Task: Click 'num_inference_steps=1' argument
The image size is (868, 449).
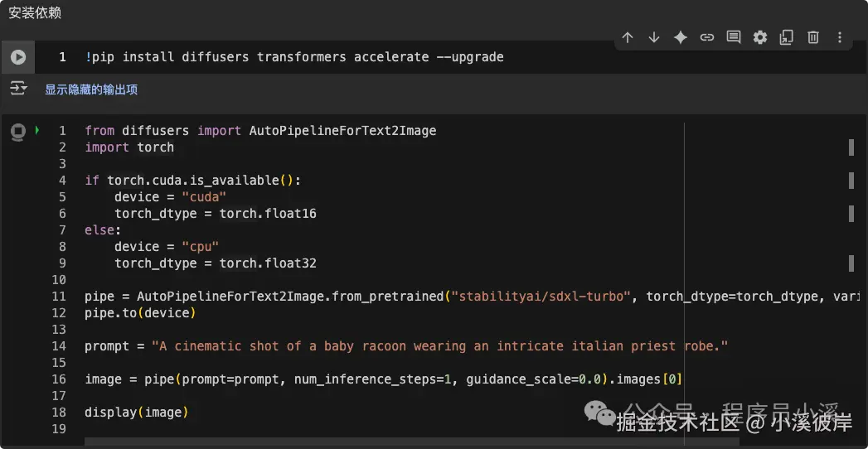Action: click(x=372, y=379)
